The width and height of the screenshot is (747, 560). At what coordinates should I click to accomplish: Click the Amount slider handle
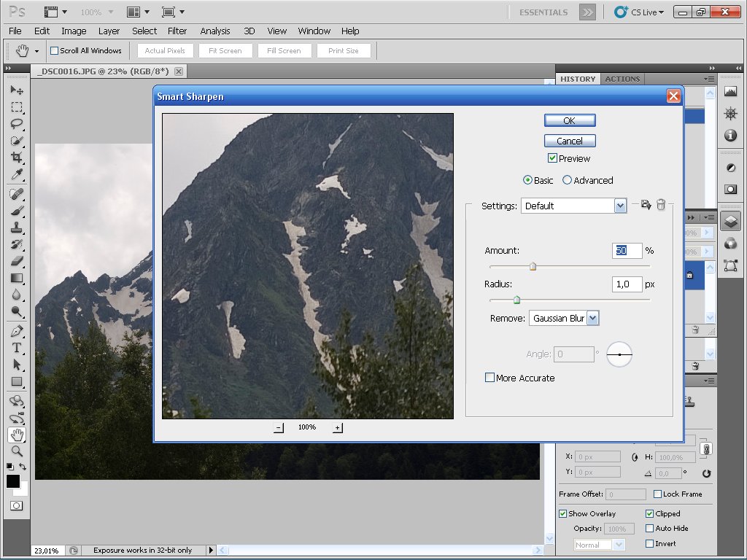[533, 267]
